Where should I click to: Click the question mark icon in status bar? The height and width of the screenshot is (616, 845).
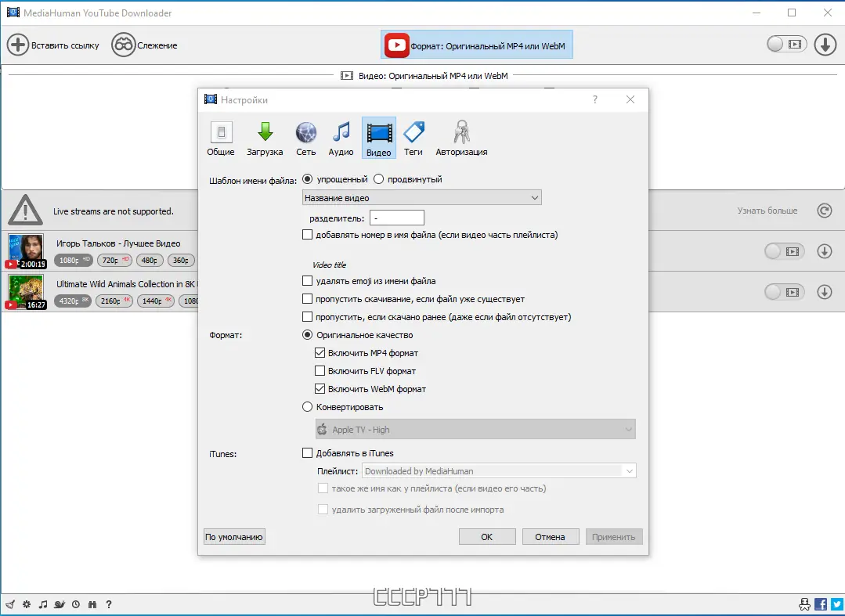click(109, 604)
